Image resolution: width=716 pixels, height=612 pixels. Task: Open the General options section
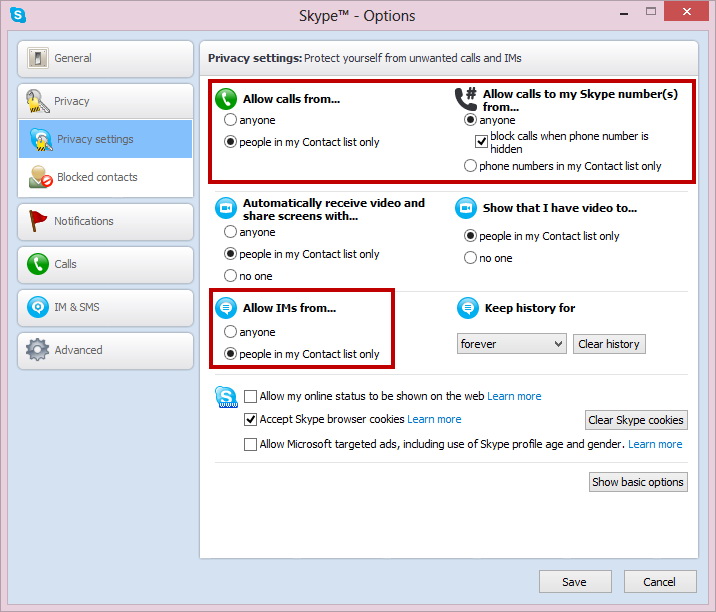coord(105,58)
